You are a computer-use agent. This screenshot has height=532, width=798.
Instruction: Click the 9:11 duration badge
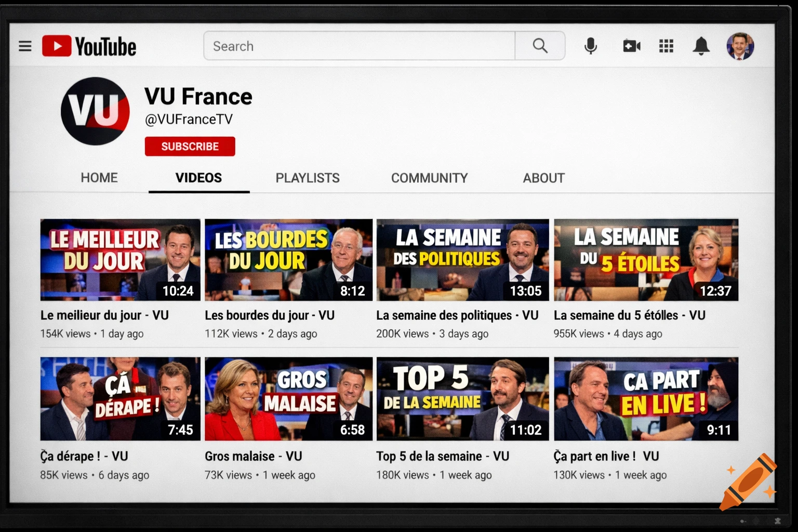[719, 430]
